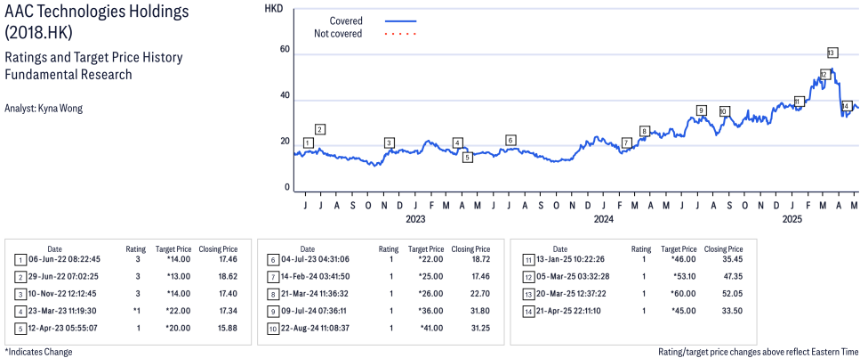Click chart marker 7 near February 2024

(626, 142)
